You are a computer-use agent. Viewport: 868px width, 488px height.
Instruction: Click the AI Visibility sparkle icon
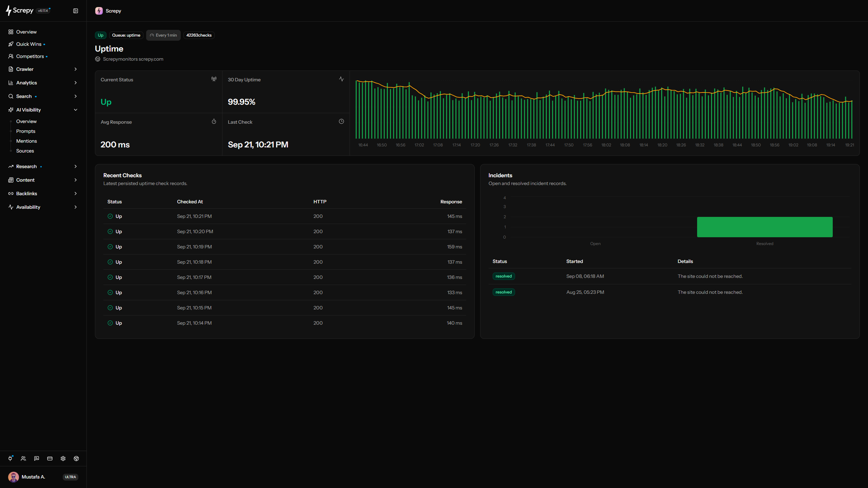pos(11,110)
